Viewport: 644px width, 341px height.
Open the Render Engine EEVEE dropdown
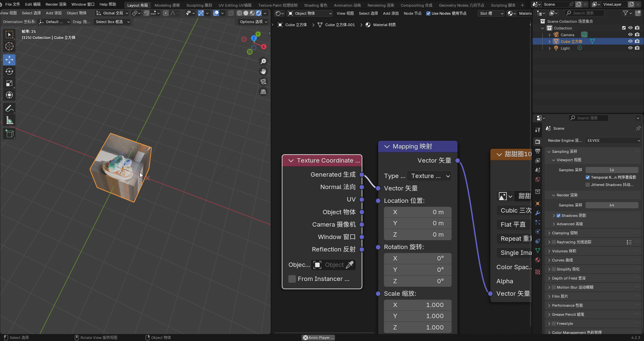tap(613, 140)
